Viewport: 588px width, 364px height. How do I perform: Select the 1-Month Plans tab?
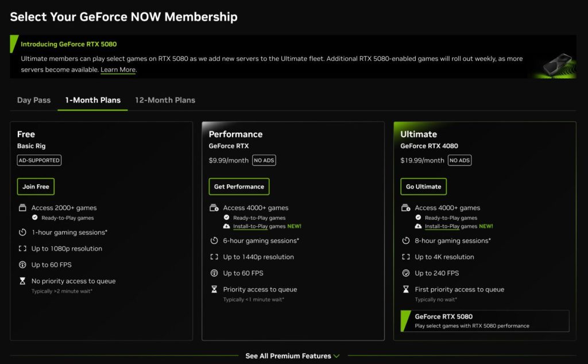point(92,100)
